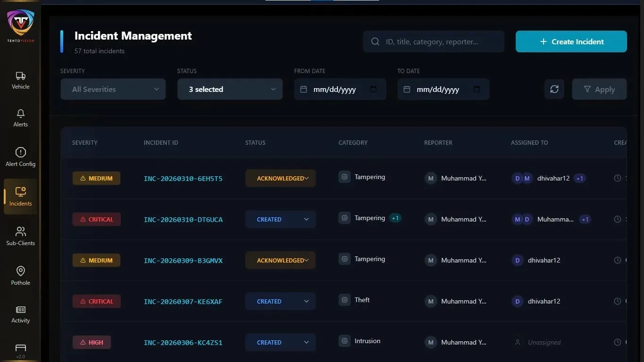Click the INCIDENT ID column header
Screen dimensions: 644x362
pyautogui.click(x=161, y=142)
